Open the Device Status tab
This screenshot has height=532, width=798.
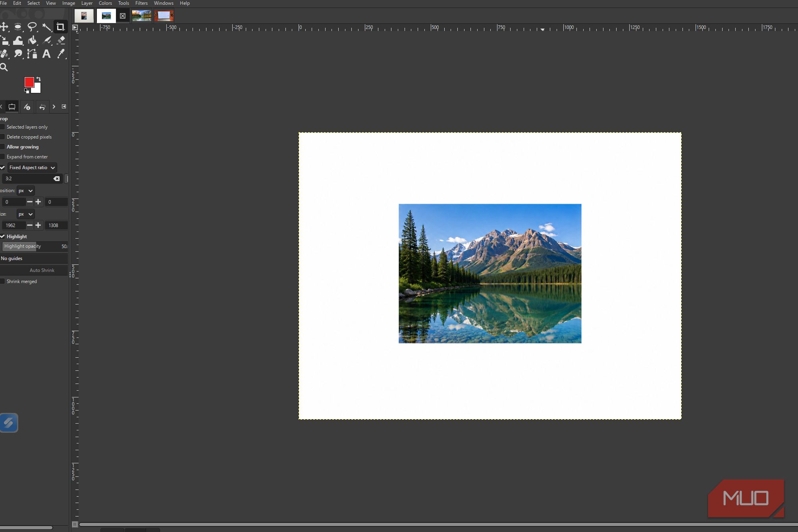point(27,107)
